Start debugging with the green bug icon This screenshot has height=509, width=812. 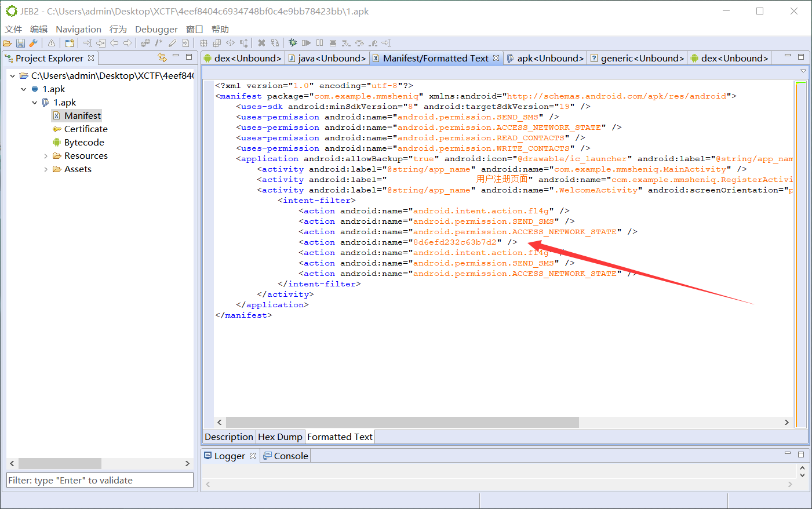coord(293,43)
